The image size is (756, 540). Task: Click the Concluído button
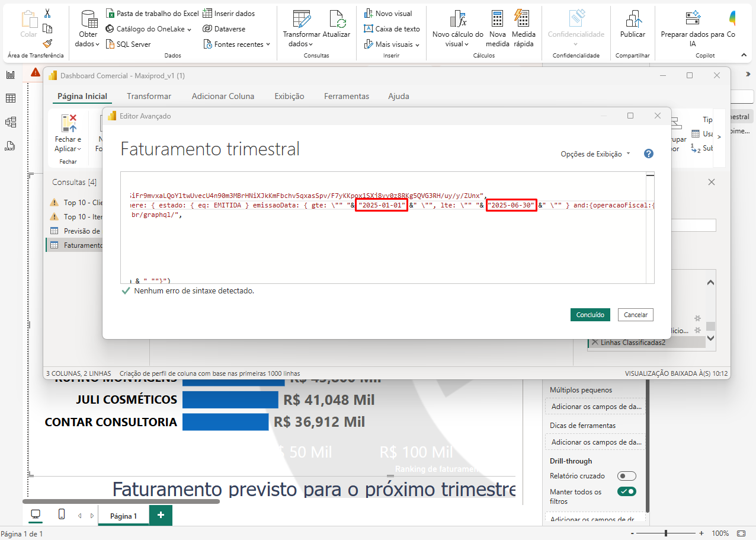coord(590,315)
